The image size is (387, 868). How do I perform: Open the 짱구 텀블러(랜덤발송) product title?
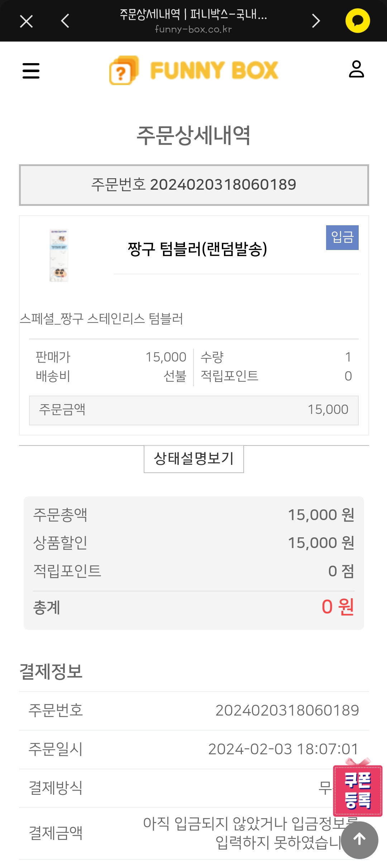coord(197,249)
